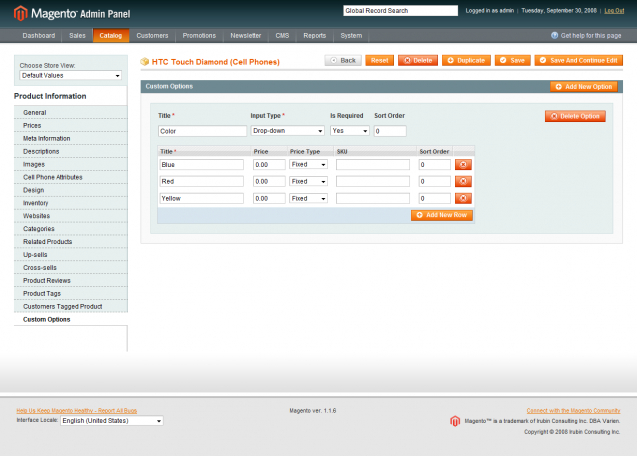Viewport: 637px width, 456px height.
Task: Select the Websites sidebar tab
Action: point(71,216)
